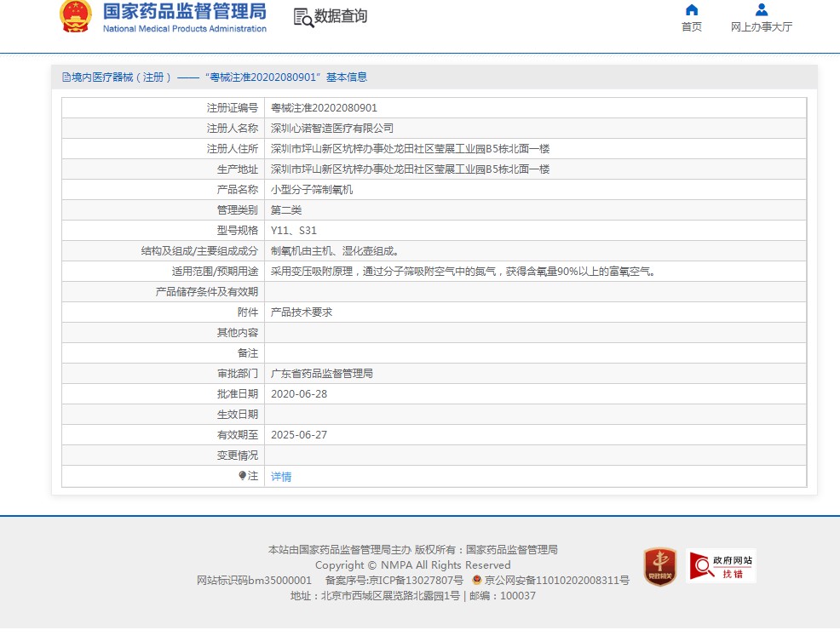Click the 注册人住所 address value
The image size is (840, 636).
411,149
